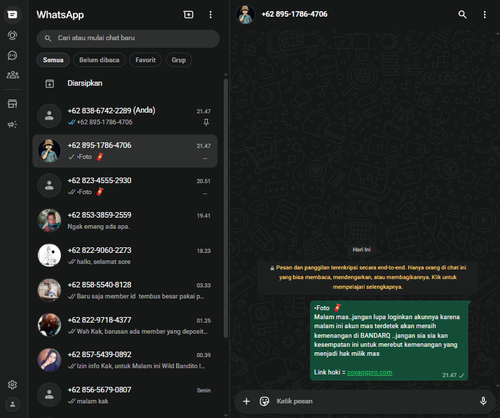Select the Grup filter tab
Screen dimensions: 500x418
179,60
